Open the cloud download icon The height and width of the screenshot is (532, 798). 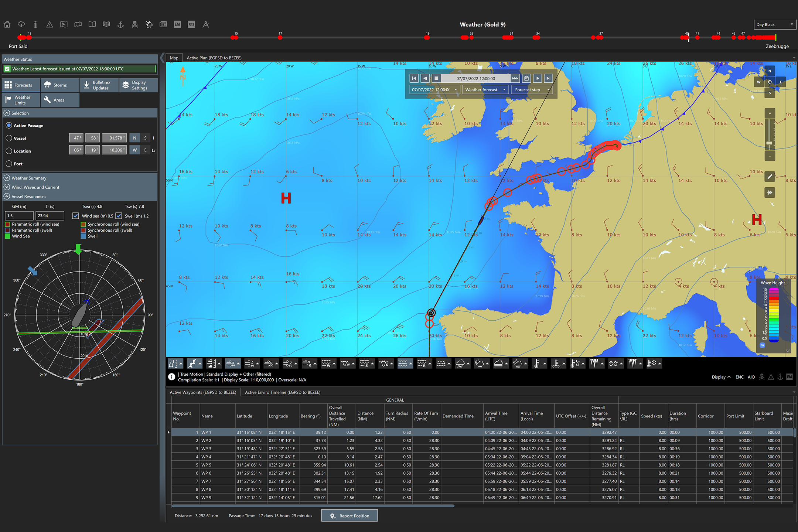(x=21, y=24)
